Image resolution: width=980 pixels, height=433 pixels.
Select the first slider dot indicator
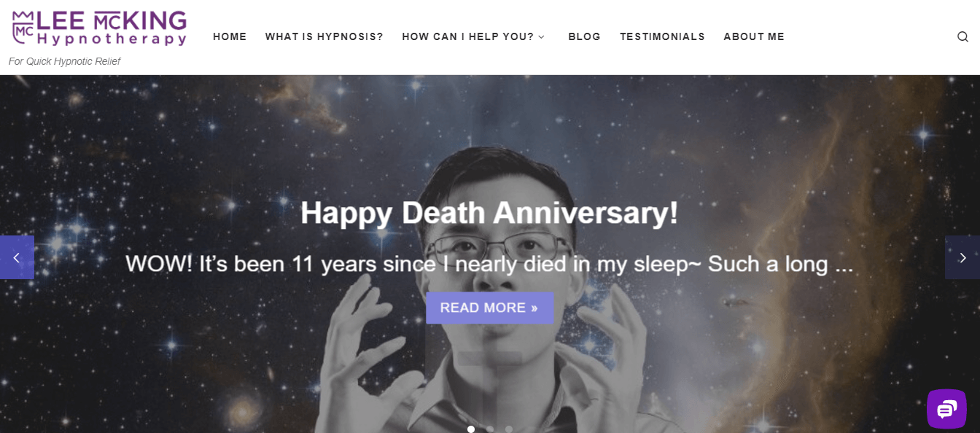(471, 429)
